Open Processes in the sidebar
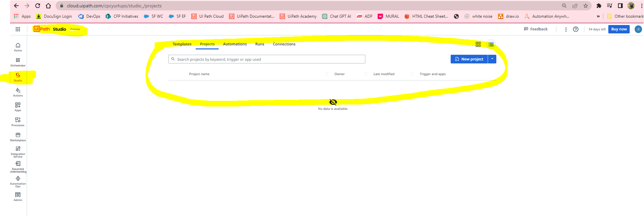This screenshot has width=644, height=216. tap(18, 122)
